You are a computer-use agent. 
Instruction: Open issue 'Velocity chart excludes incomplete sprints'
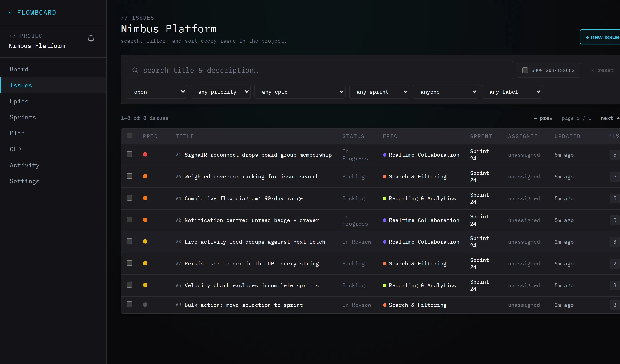click(x=251, y=285)
